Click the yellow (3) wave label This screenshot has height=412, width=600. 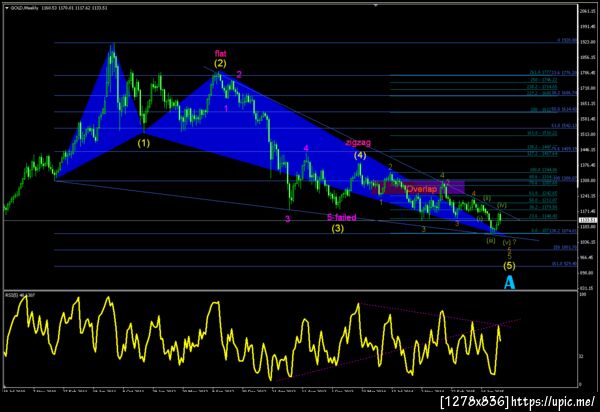tap(338, 228)
